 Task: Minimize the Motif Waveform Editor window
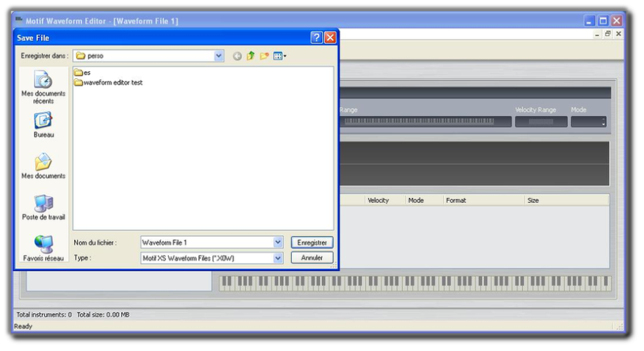click(590, 21)
